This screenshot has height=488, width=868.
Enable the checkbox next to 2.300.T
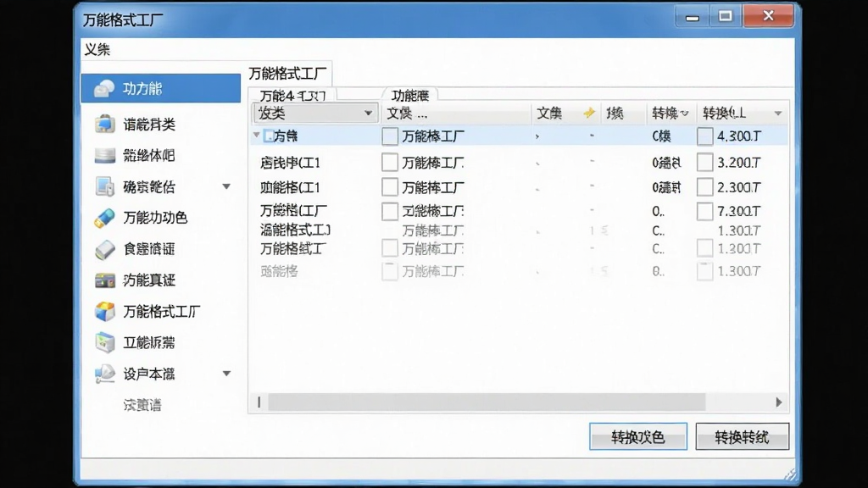[704, 187]
